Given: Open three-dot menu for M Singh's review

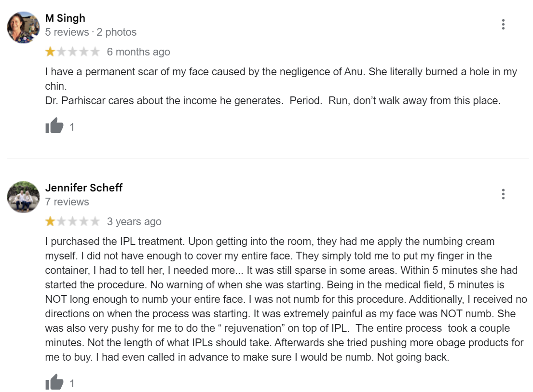Looking at the screenshot, I should tap(503, 25).
